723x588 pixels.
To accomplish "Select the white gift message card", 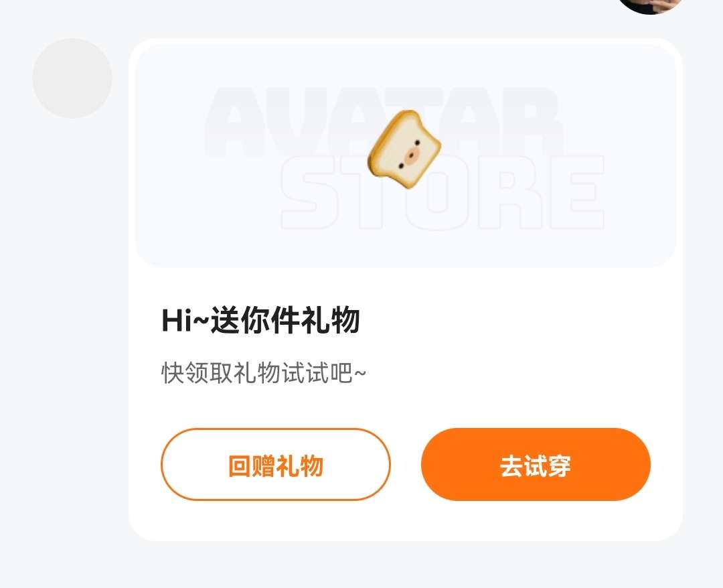I will pos(405,289).
